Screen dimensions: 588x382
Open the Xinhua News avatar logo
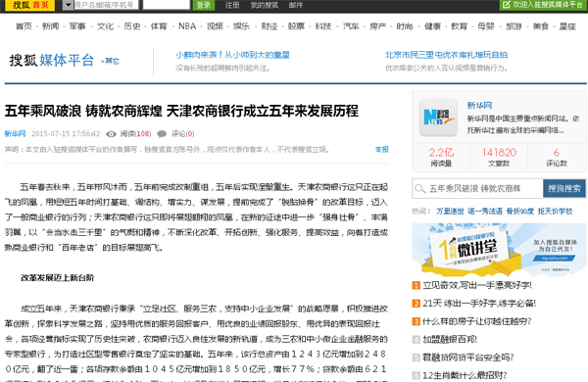pyautogui.click(x=438, y=117)
